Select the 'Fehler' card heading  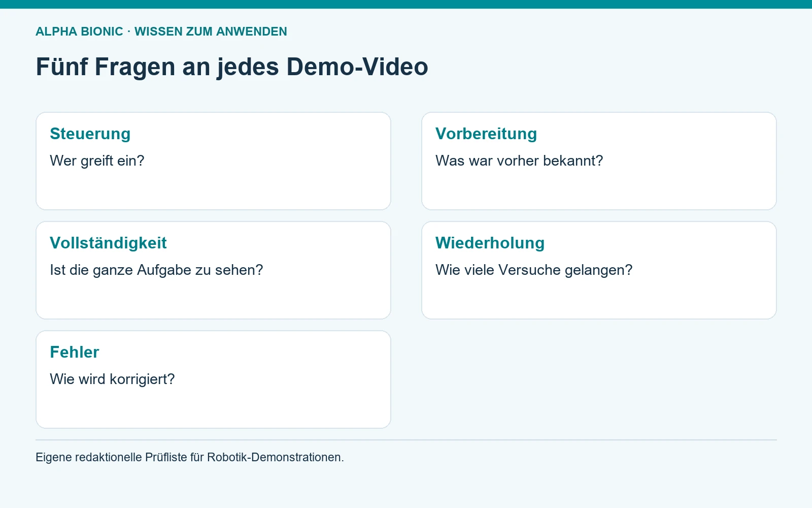point(75,352)
